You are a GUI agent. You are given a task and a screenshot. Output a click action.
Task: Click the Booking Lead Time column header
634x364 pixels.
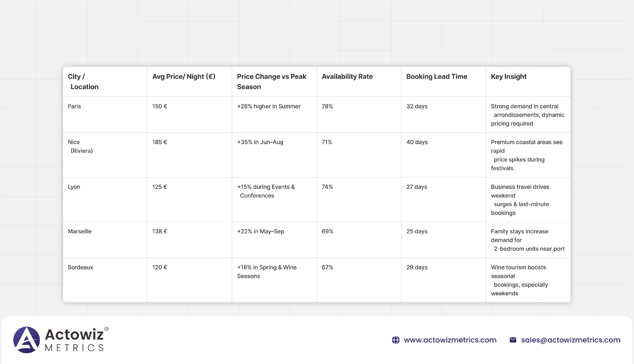[437, 76]
